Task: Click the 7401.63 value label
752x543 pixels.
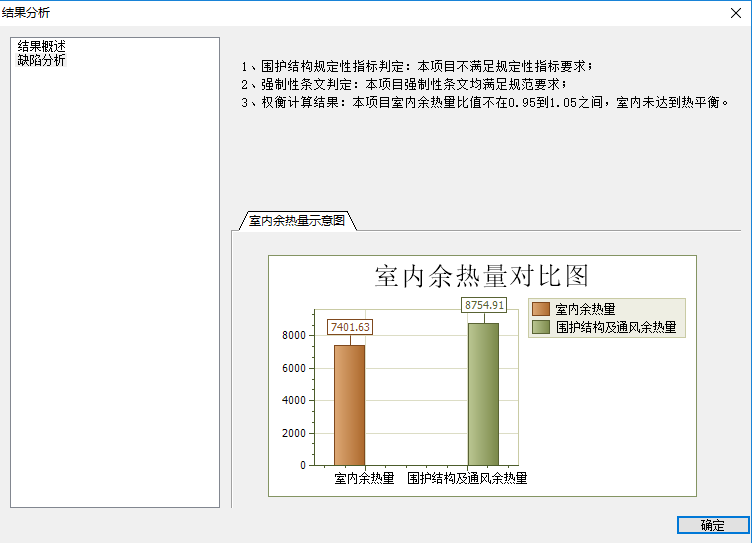Action: 350,327
